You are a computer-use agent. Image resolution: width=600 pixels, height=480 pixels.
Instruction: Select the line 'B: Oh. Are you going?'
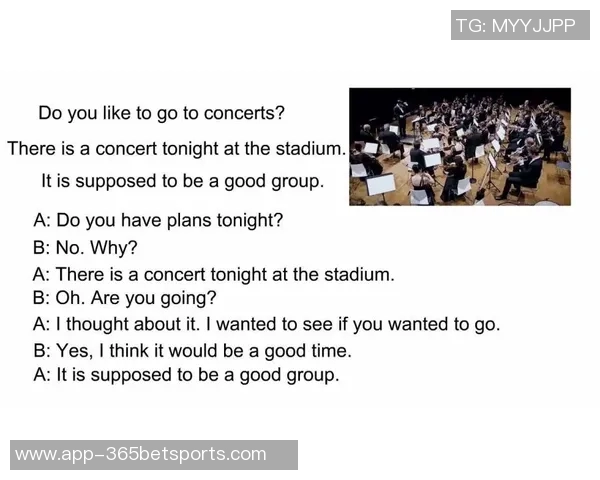point(124,297)
